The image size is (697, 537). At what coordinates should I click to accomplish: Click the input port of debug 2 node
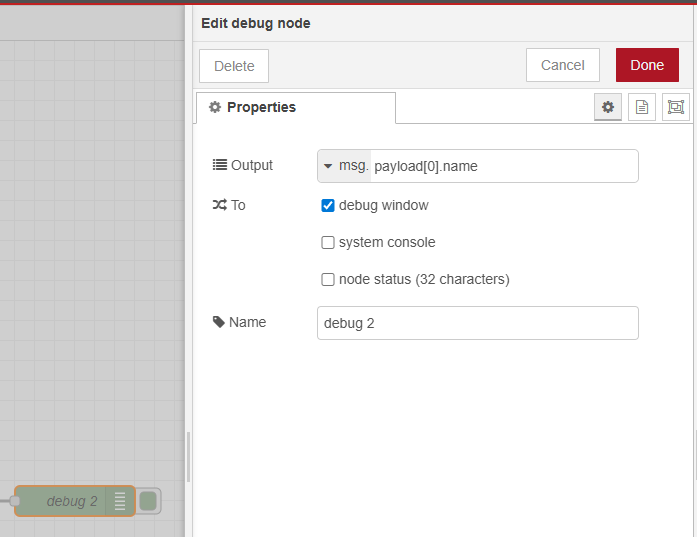pyautogui.click(x=15, y=501)
